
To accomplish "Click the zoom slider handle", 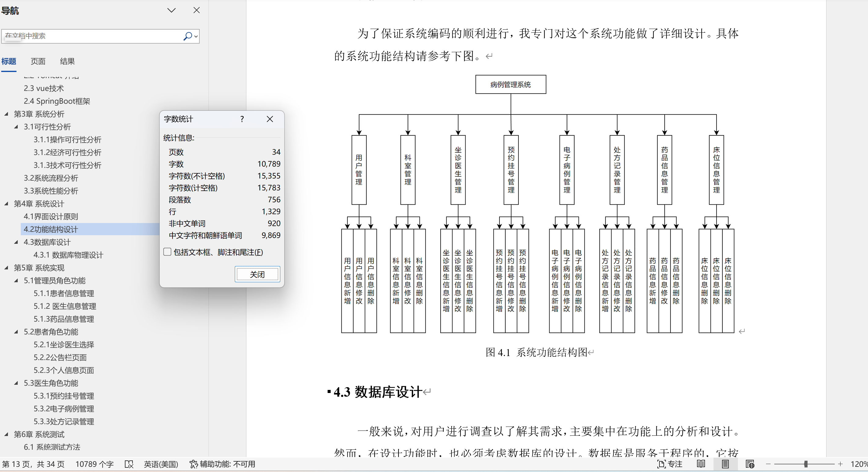I will (x=806, y=464).
